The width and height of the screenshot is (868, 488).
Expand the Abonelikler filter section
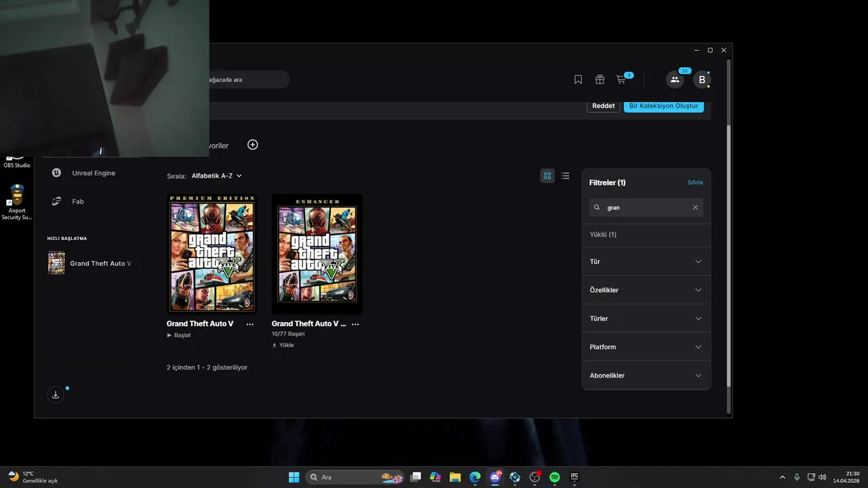coord(646,375)
